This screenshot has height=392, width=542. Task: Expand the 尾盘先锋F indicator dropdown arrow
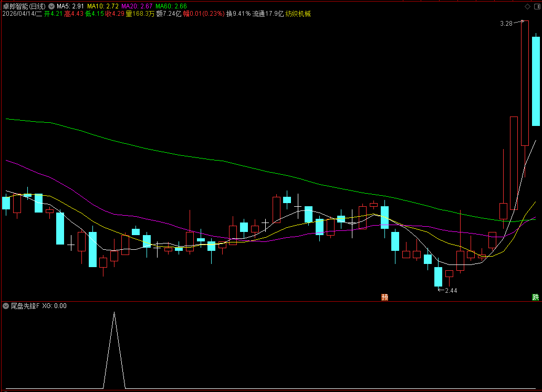pyautogui.click(x=6, y=306)
